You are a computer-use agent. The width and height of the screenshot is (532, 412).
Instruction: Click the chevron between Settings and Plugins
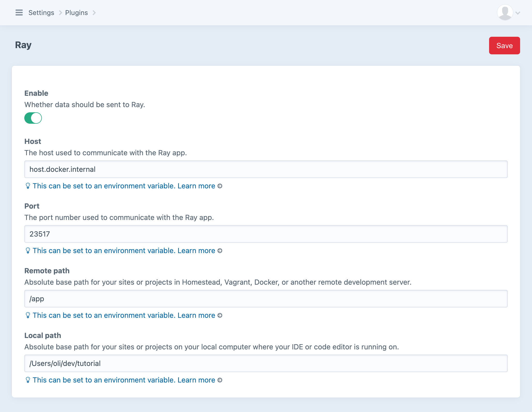[60, 13]
